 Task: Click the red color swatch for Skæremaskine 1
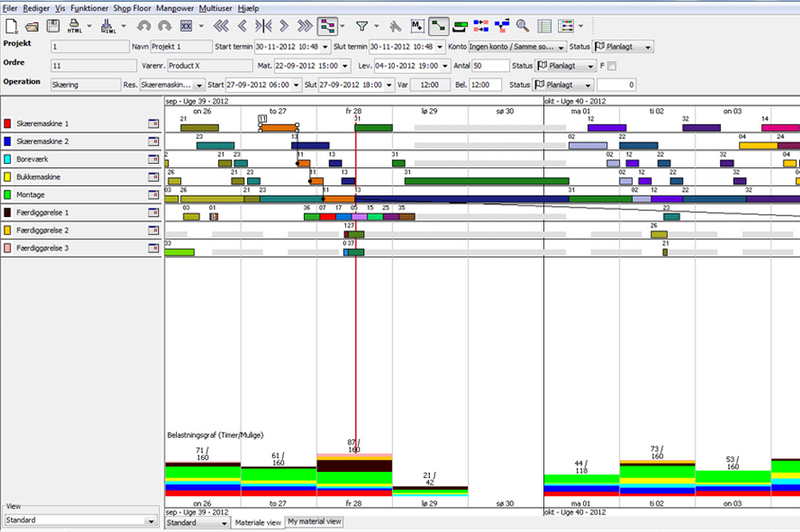pyautogui.click(x=8, y=124)
